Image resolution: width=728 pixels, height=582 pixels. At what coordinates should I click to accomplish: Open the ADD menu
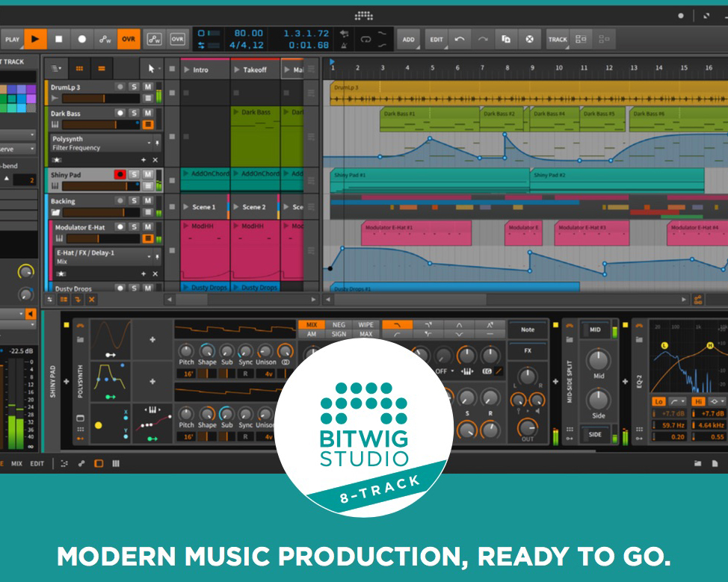pos(409,40)
